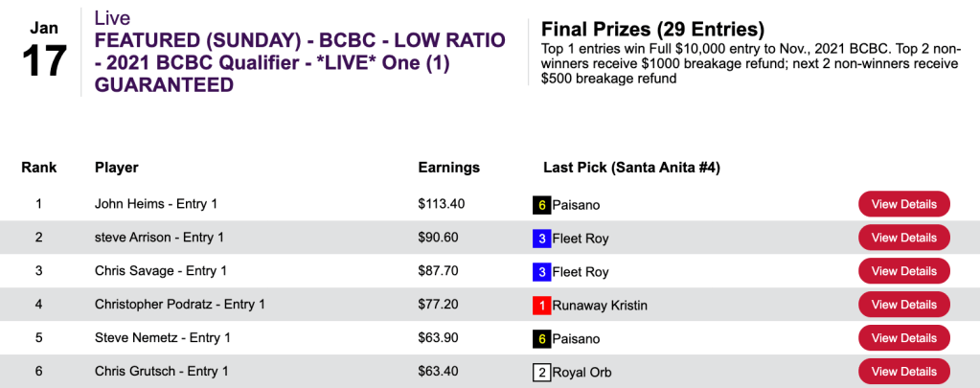Click the Rank column header
Viewport: 980px width, 388px height.
[39, 168]
